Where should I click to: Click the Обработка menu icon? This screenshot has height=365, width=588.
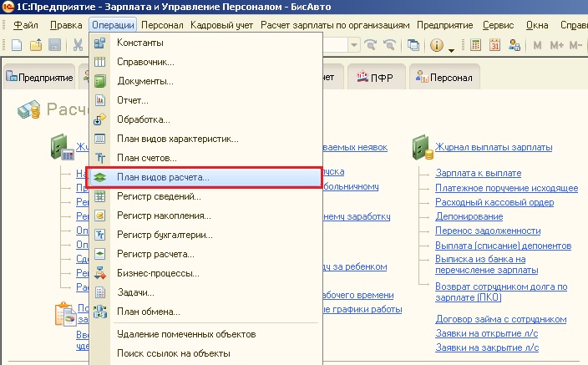[x=99, y=119]
